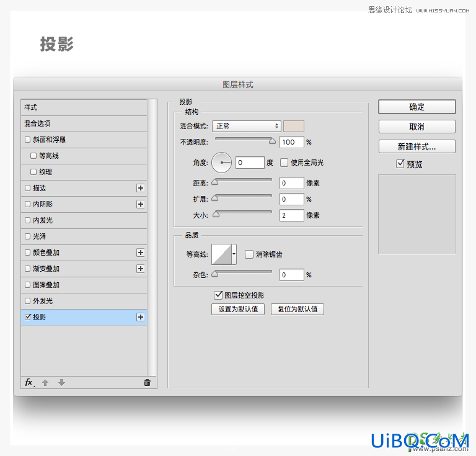The height and width of the screenshot is (456, 476).
Task: Add another 描边 effect with plus
Action: pos(140,188)
